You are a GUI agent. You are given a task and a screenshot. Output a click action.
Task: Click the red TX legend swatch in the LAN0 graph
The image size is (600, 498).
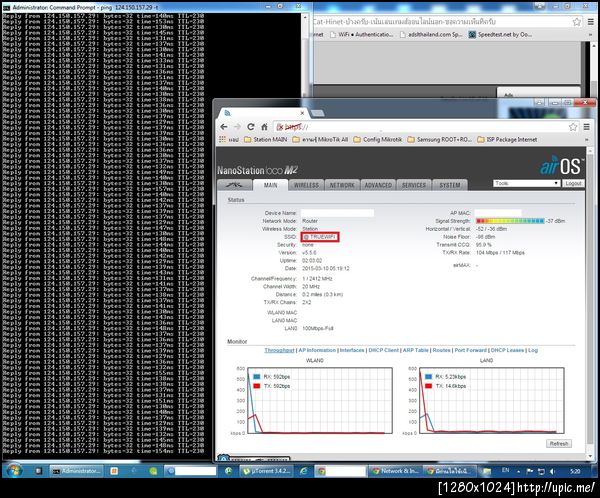point(429,386)
